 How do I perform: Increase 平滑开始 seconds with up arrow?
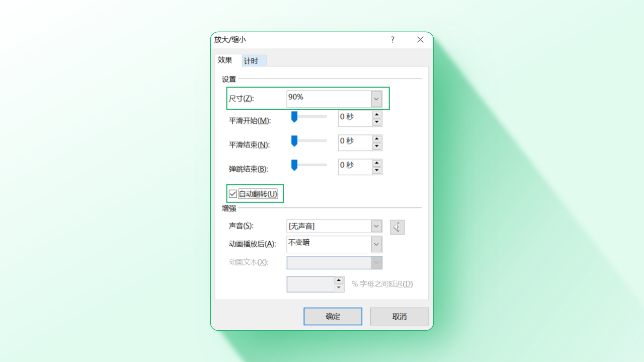377,115
